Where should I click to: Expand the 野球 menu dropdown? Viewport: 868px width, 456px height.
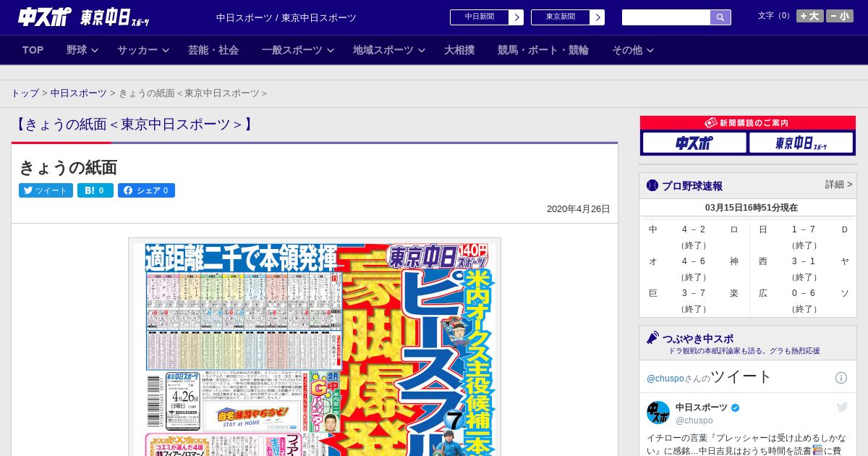click(x=82, y=50)
